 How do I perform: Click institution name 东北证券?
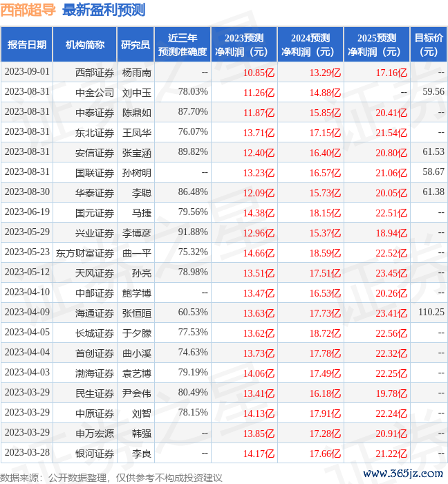(95, 133)
